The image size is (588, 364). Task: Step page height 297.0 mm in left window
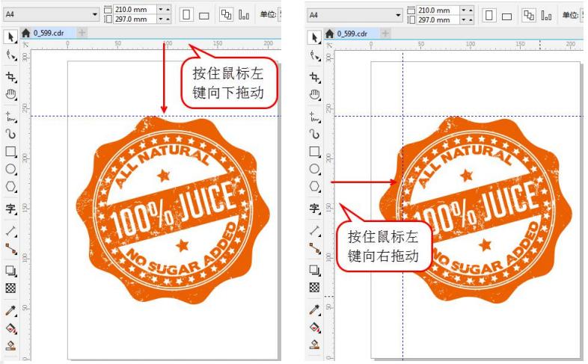(x=164, y=19)
